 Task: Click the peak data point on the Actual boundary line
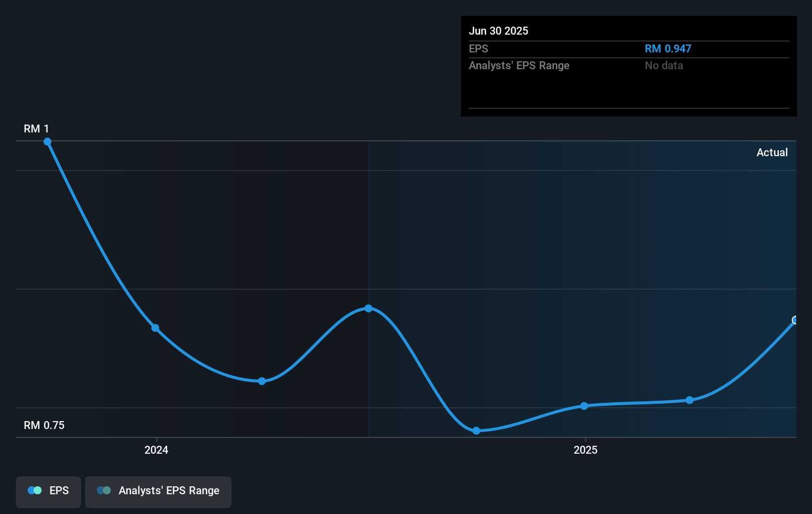[x=368, y=308]
